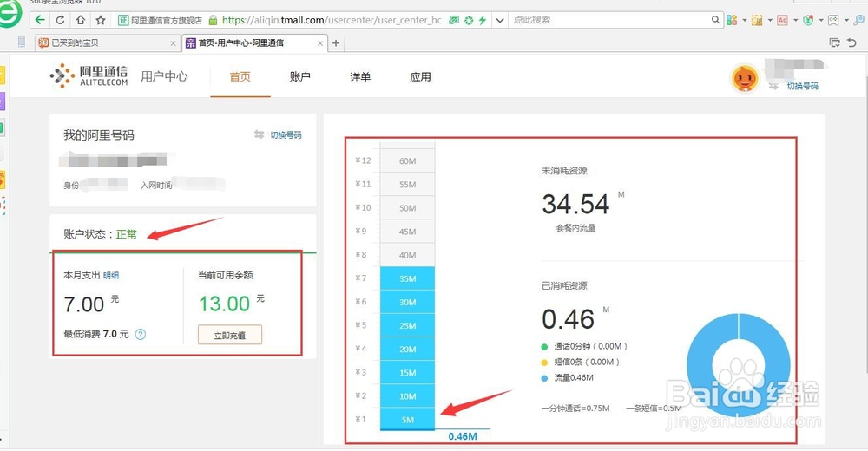Click the 短信0条 legend entry
This screenshot has width=868, height=451.
tap(580, 362)
